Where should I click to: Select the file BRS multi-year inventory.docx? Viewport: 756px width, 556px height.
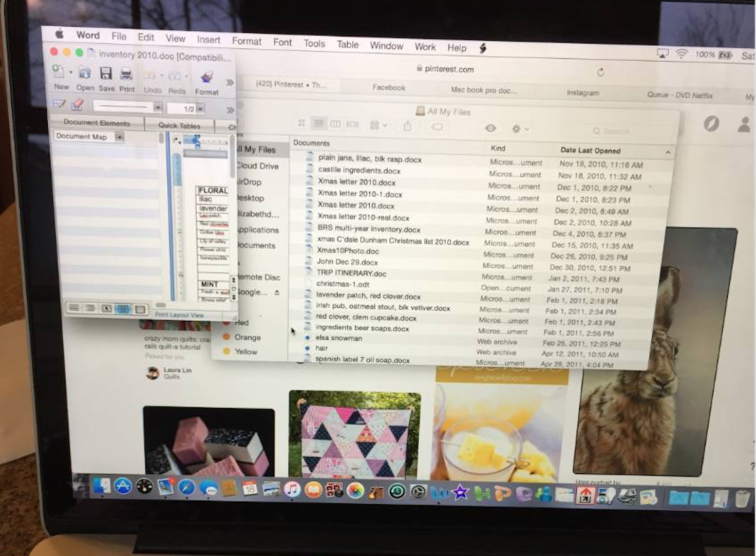coord(369,228)
